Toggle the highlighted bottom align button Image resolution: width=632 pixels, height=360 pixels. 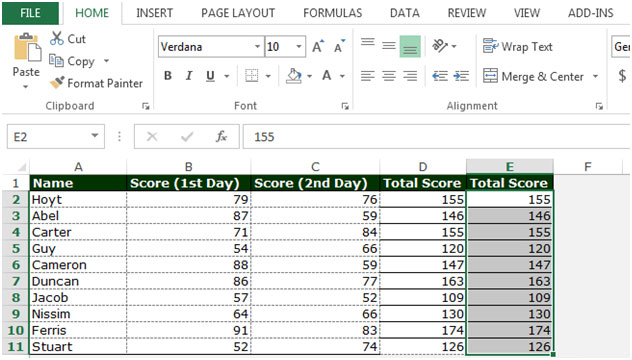pos(410,47)
